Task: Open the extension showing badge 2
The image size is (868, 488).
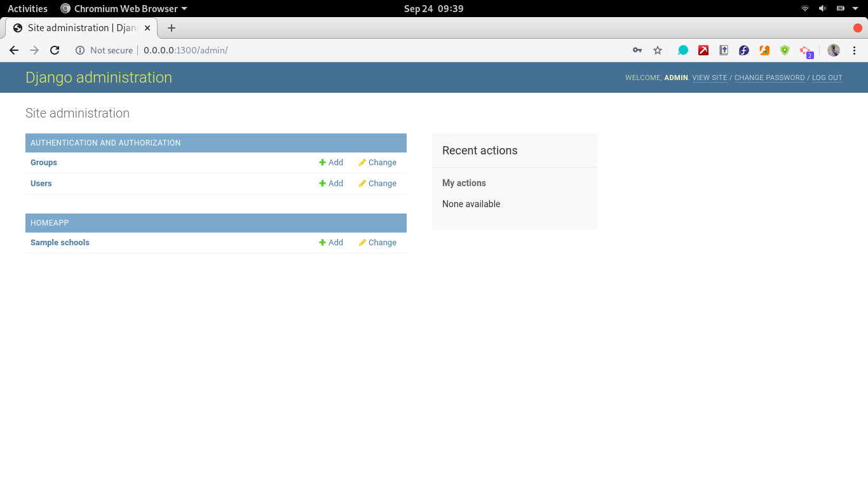Action: (806, 51)
